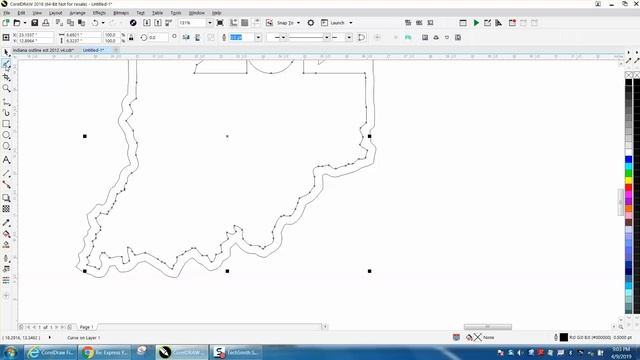Select the Connector tool

point(6,184)
